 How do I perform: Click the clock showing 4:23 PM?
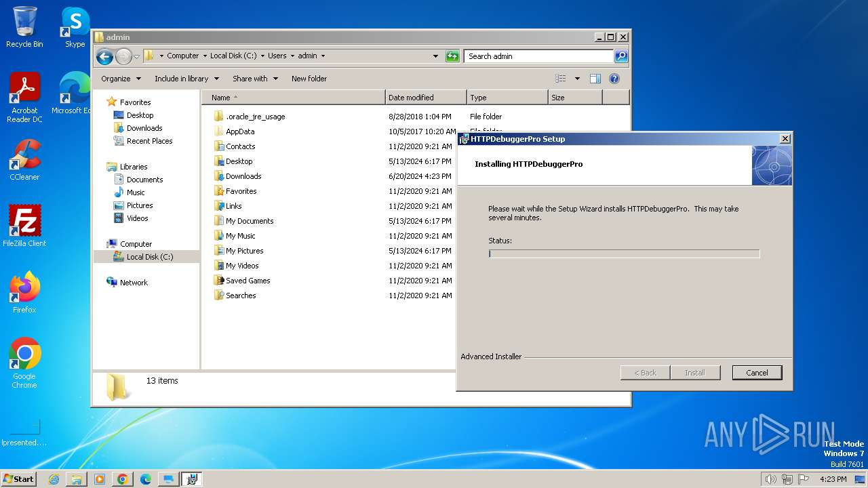tap(833, 479)
